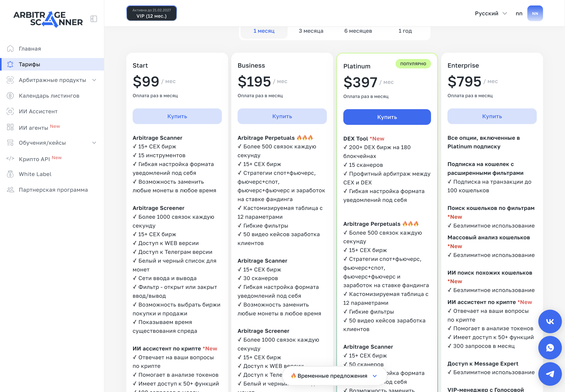Click the Enterprise plan title

[x=463, y=66]
